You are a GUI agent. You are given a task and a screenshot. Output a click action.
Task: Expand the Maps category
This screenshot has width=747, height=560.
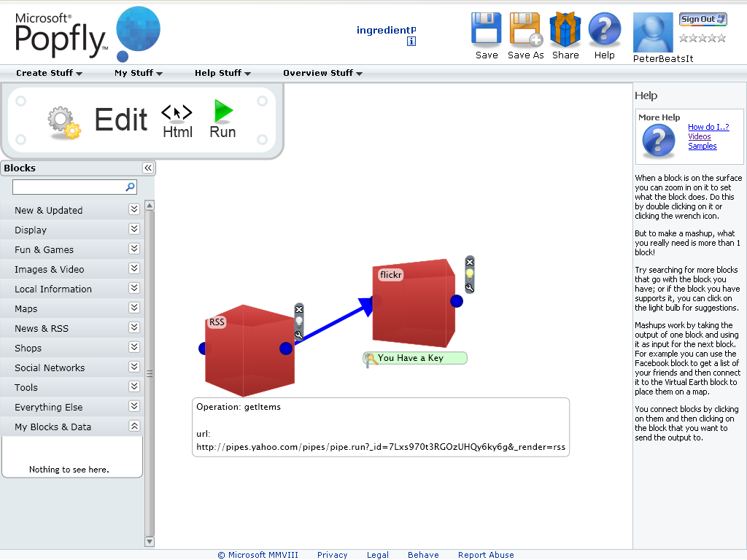(x=134, y=308)
